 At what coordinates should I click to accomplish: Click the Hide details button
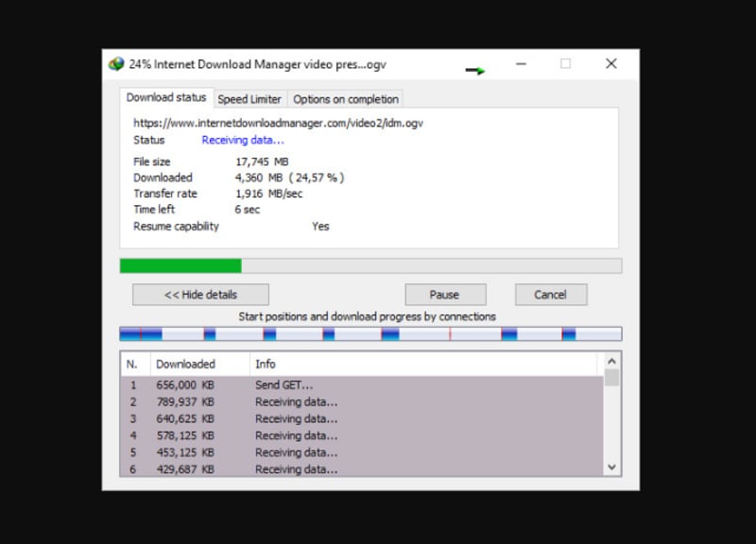tap(200, 295)
